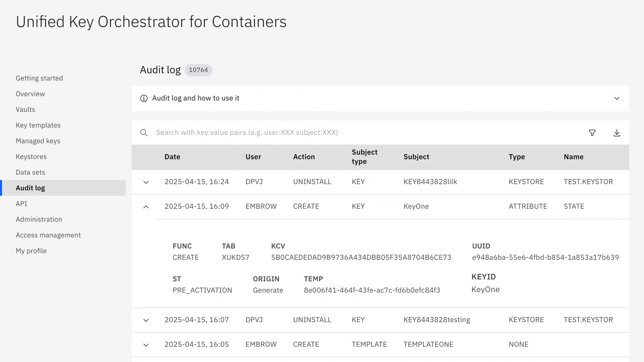Expand the KEY8443828testing row
Image resolution: width=644 pixels, height=362 pixels.
coord(146,320)
